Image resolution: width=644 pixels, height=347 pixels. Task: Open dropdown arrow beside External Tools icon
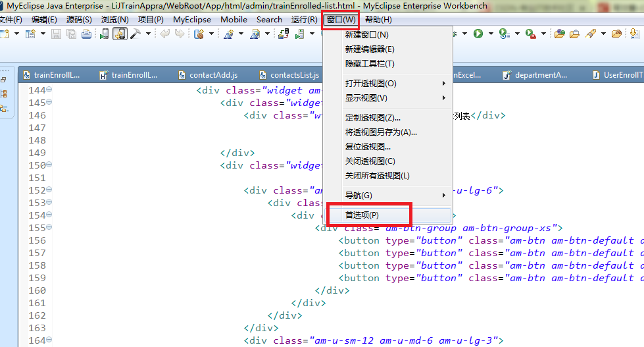pos(543,34)
